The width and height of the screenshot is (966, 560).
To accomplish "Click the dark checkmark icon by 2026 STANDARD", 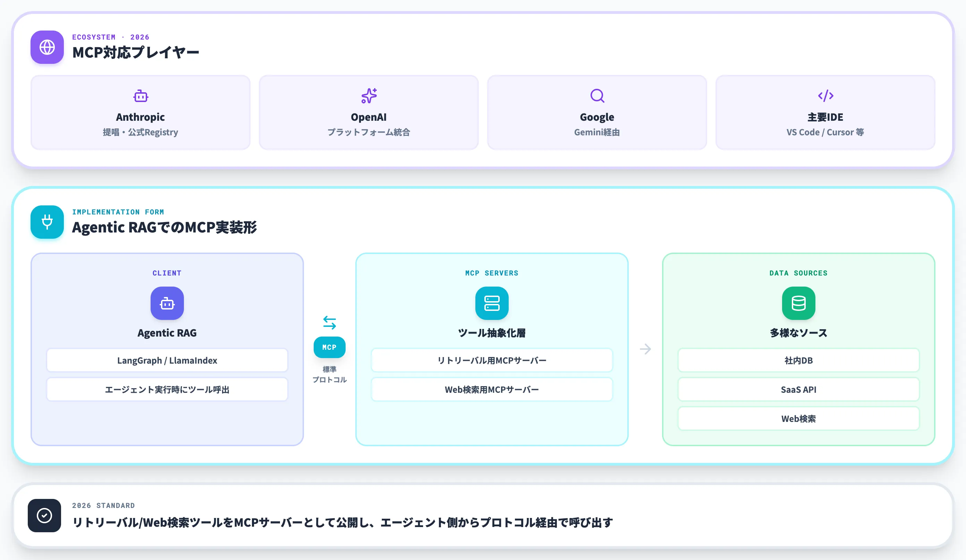I will 44,516.
